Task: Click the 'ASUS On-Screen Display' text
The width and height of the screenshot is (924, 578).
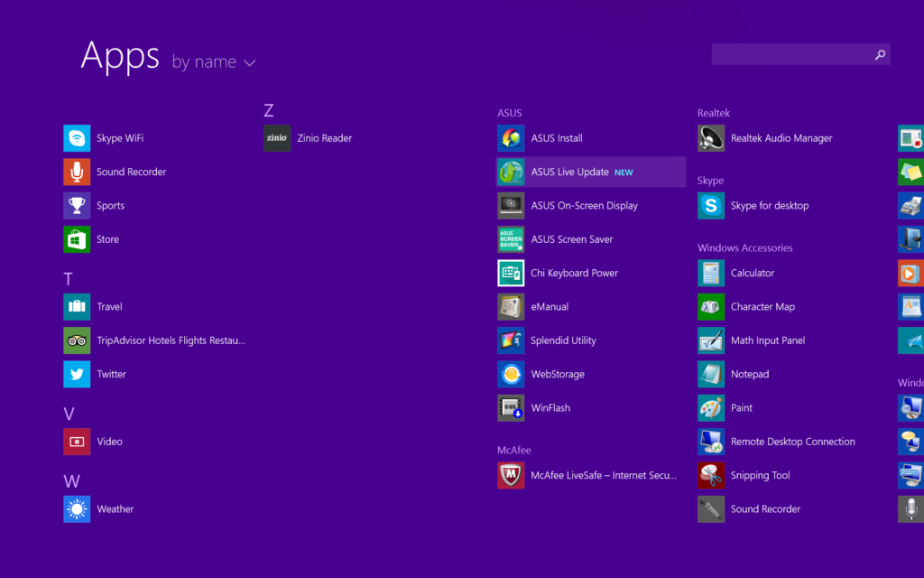Action: coord(584,205)
